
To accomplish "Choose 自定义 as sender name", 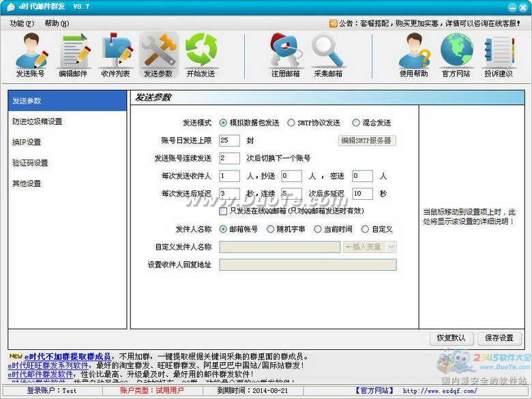I will (x=365, y=229).
